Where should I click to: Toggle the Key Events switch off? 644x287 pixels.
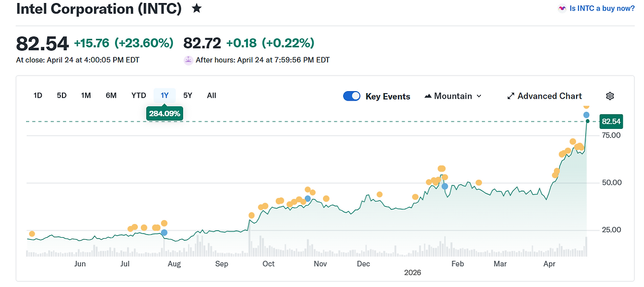pos(352,96)
